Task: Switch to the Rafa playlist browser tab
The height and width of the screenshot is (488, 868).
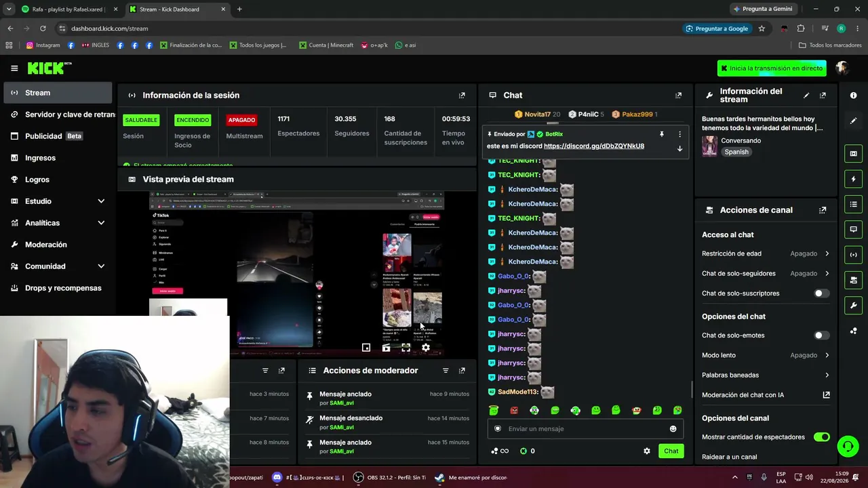Action: [x=68, y=9]
